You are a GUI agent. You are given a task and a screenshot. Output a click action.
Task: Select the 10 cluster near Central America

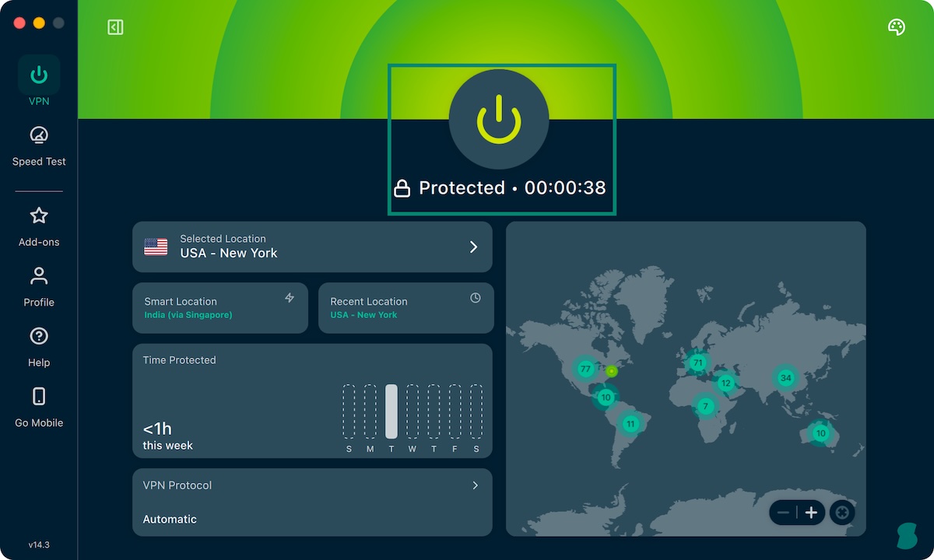tap(606, 397)
